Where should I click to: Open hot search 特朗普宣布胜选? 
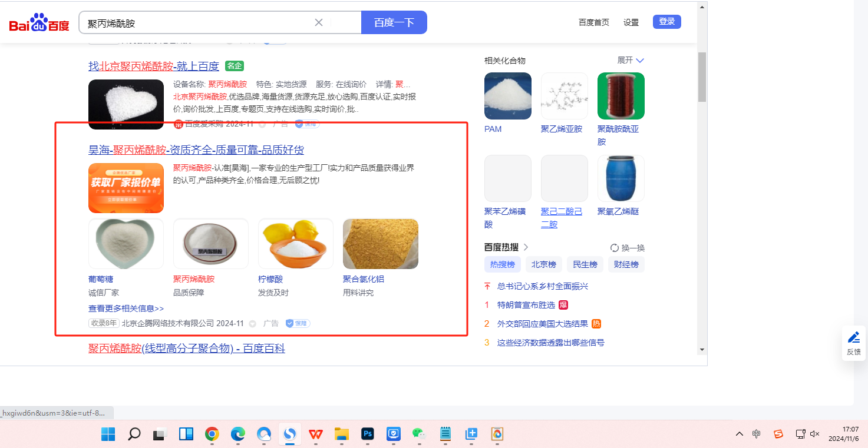pos(526,305)
